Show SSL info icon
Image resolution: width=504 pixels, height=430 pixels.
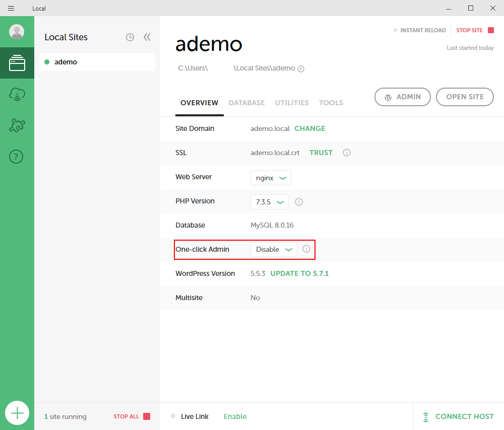point(347,153)
